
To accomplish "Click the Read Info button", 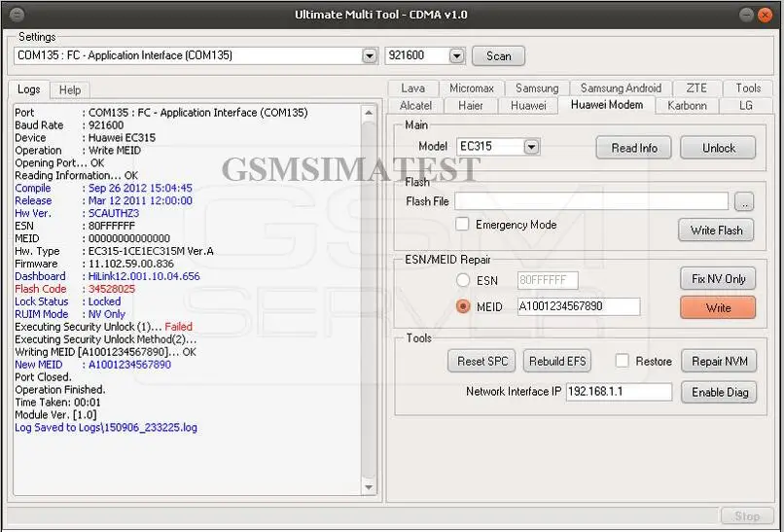I will click(x=634, y=148).
